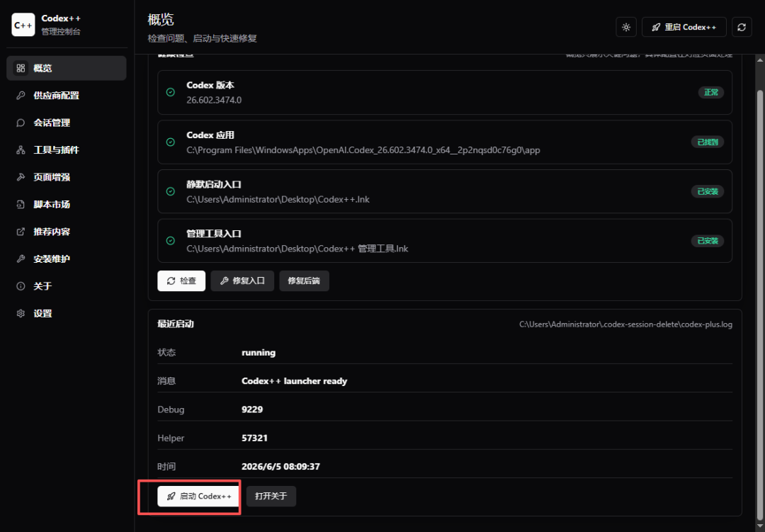Click the Codex++ C++ logo icon
The height and width of the screenshot is (532, 765).
[x=23, y=25]
